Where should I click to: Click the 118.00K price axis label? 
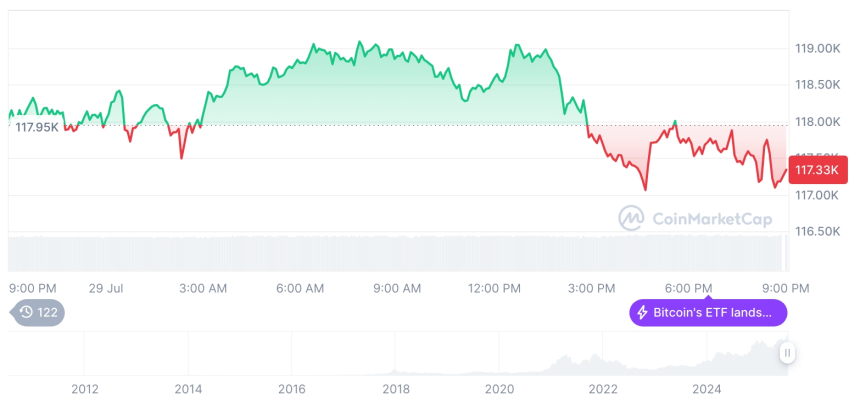pos(816,122)
